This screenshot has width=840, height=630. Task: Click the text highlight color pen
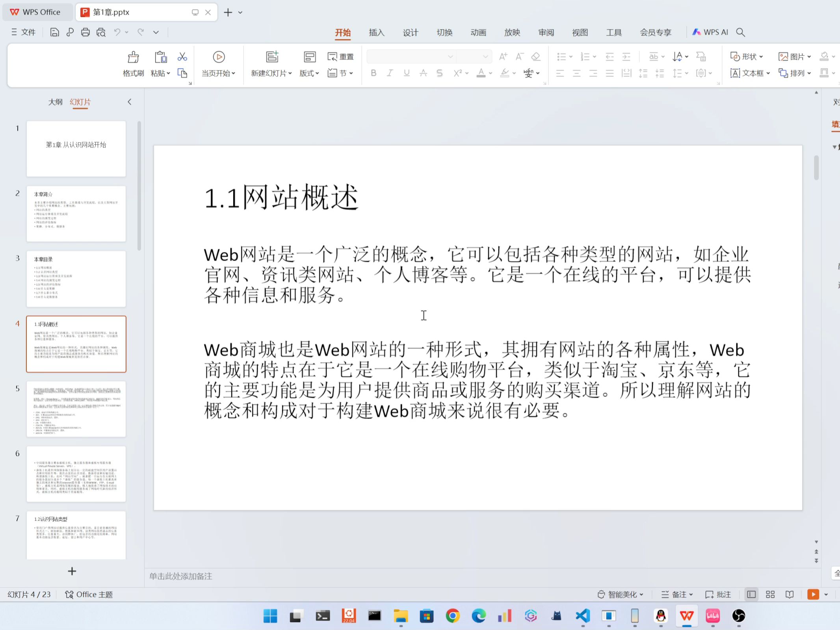click(x=505, y=73)
